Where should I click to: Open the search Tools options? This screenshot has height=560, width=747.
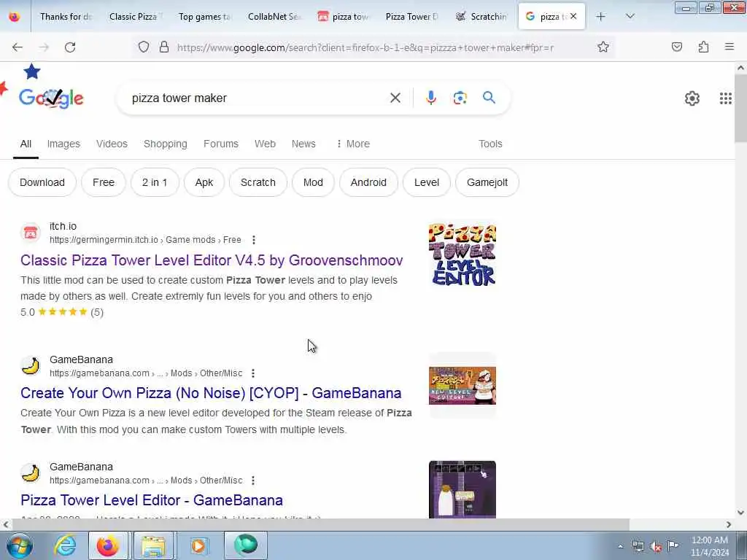490,144
